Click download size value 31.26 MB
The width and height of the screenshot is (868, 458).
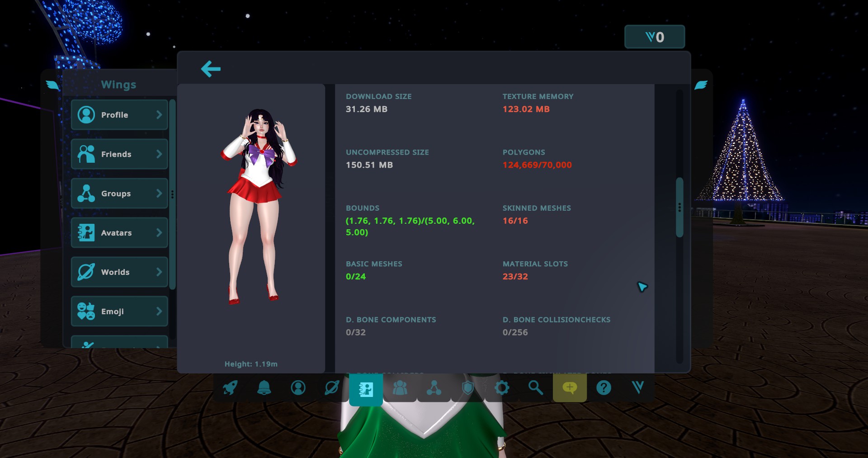367,109
